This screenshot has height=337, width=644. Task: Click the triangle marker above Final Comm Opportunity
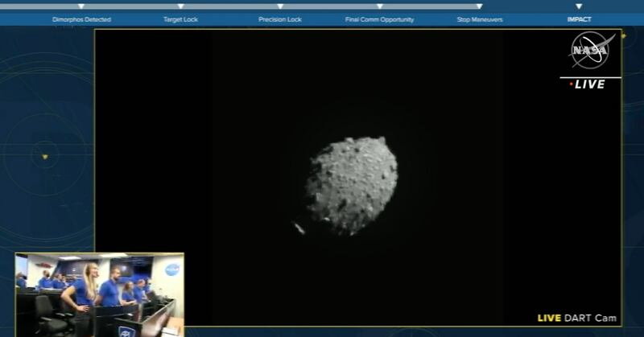[379, 6]
